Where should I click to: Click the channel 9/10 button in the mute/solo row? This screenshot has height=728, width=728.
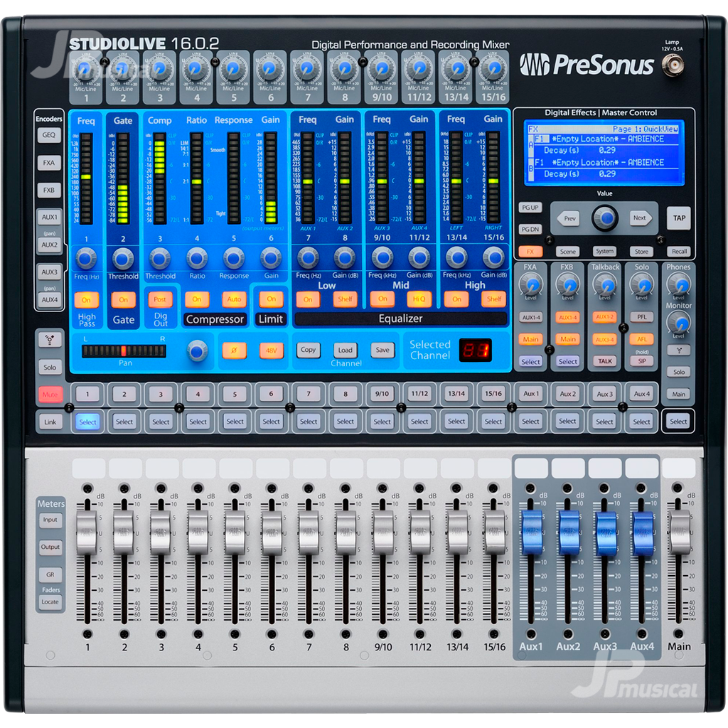click(x=382, y=394)
